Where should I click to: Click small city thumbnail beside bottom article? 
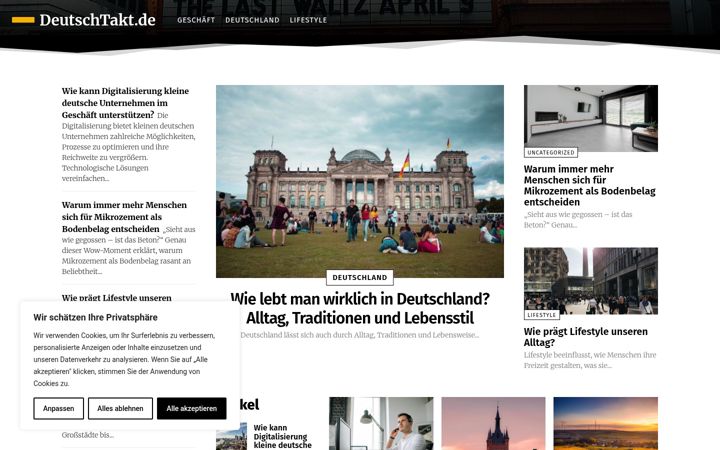click(232, 437)
